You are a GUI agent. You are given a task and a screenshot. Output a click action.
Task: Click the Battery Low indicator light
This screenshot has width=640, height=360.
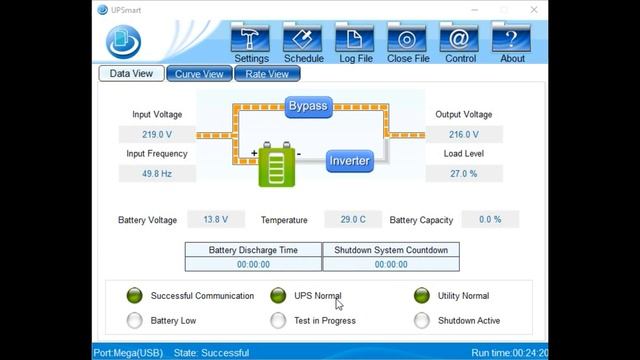(135, 320)
